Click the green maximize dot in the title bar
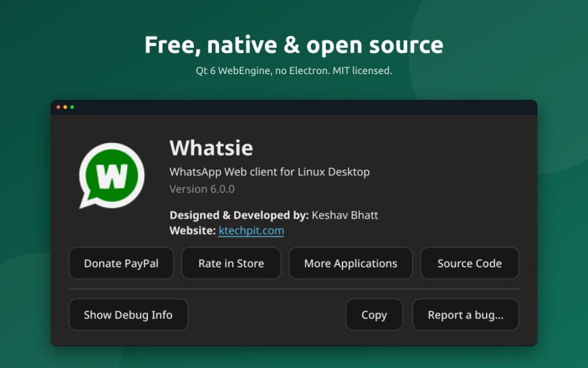This screenshot has height=368, width=588. 72,107
